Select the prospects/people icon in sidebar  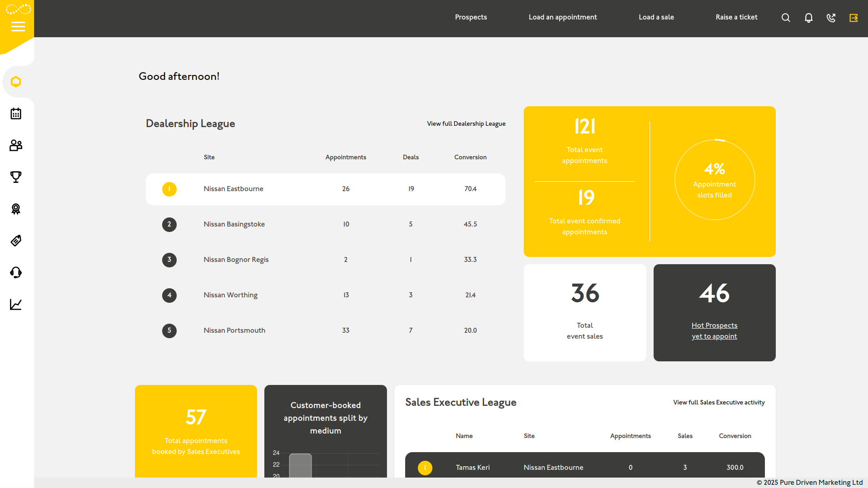16,145
